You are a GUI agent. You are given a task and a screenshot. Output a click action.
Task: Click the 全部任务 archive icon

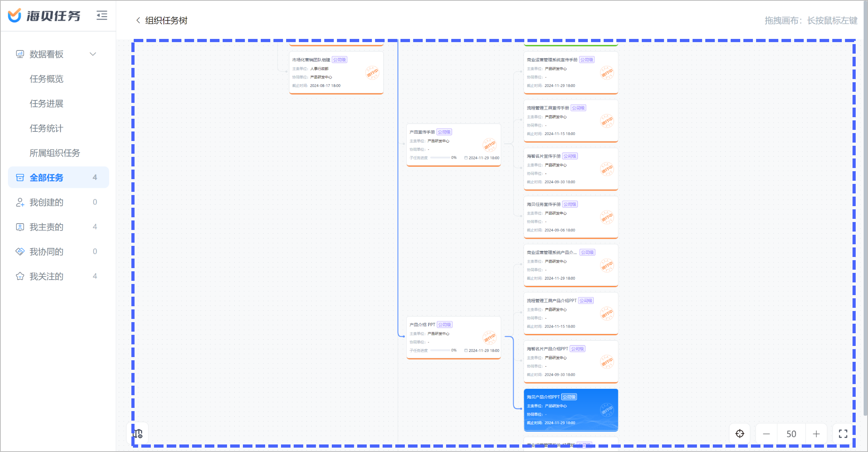click(20, 178)
